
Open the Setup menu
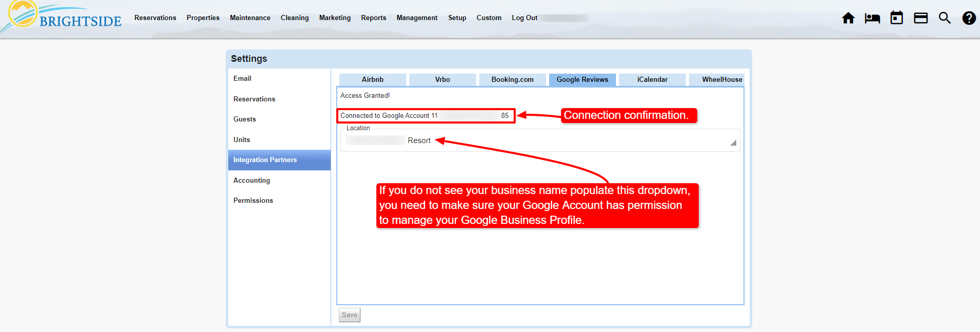pyautogui.click(x=457, y=18)
